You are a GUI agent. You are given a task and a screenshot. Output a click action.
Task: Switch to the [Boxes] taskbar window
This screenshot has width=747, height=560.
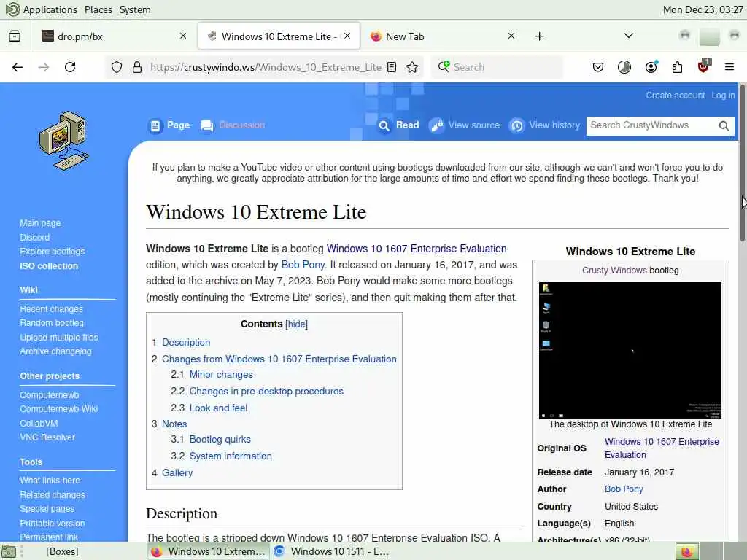click(62, 551)
